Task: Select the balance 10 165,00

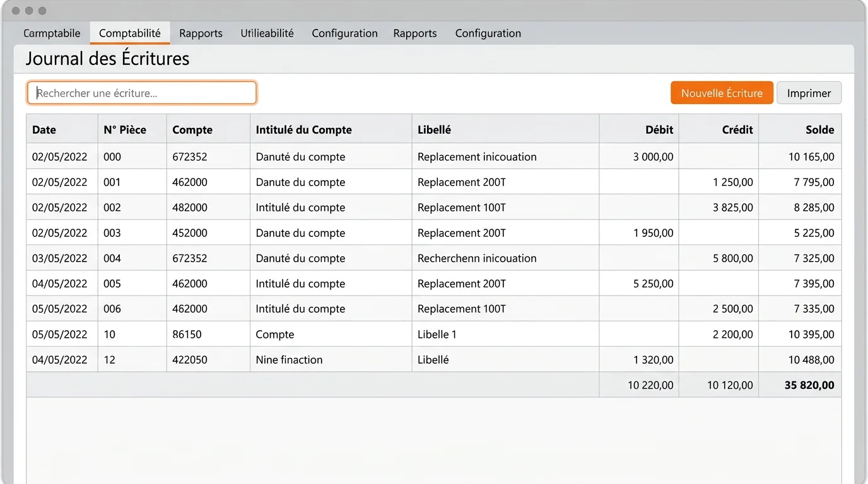Action: [811, 156]
